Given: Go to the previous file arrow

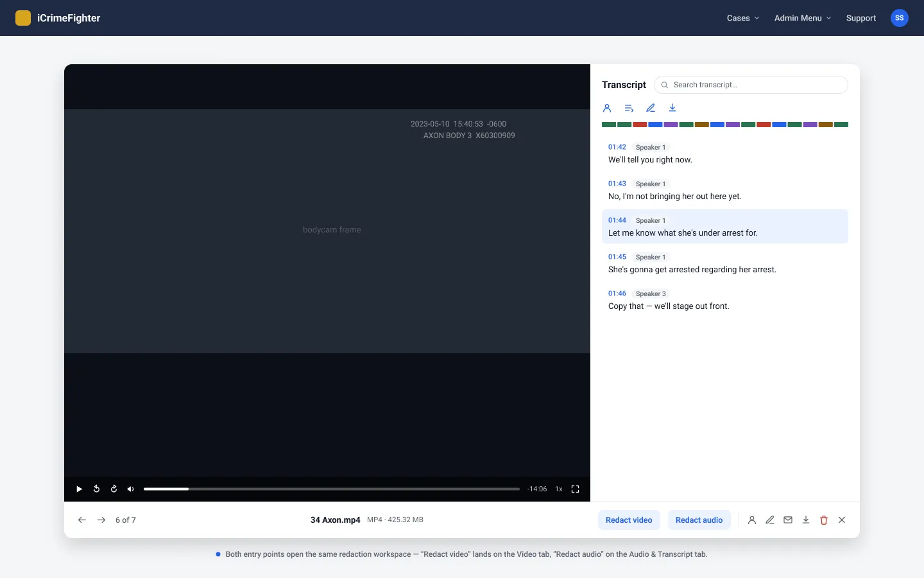Looking at the screenshot, I should [x=82, y=520].
